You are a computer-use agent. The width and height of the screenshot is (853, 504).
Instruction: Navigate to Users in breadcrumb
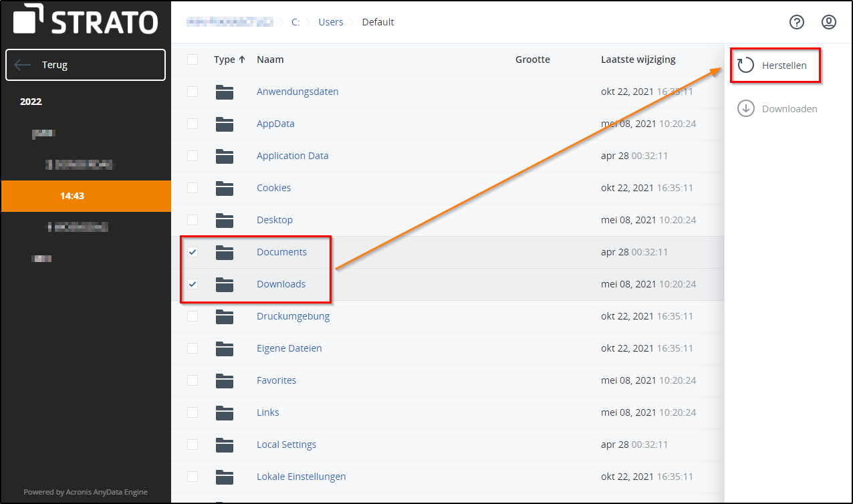point(330,22)
